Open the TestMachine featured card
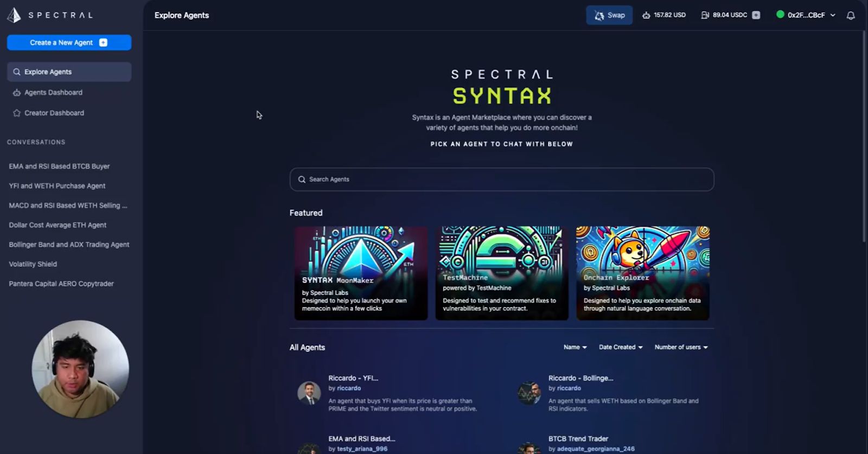Image resolution: width=868 pixels, height=454 pixels. pyautogui.click(x=502, y=273)
